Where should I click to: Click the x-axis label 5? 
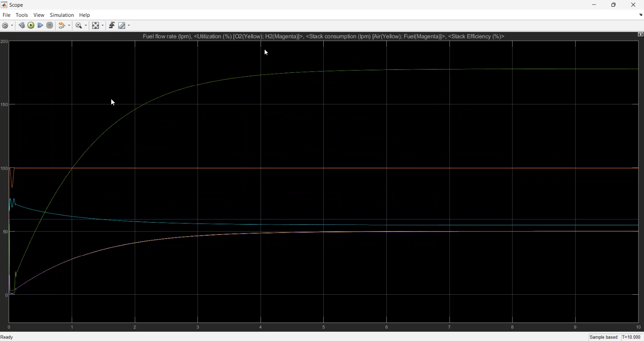(324, 327)
